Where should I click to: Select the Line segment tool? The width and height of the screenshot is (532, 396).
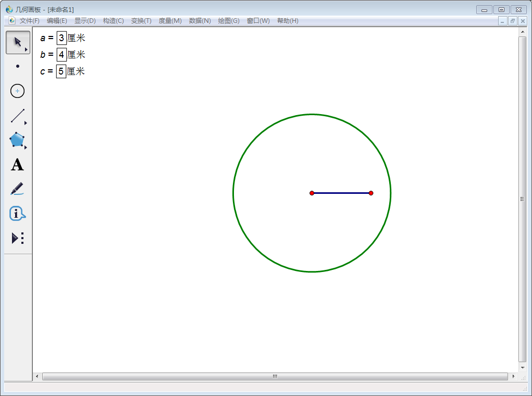click(18, 116)
